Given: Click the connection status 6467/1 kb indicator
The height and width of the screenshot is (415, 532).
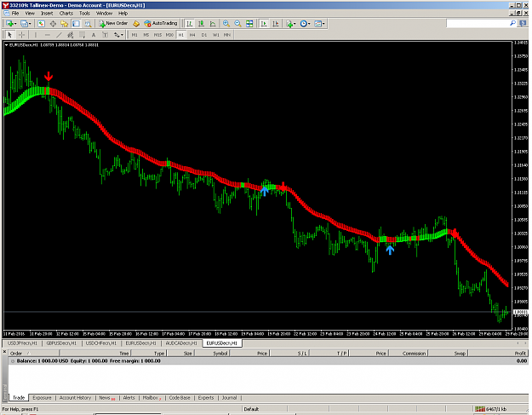Looking at the screenshot, I should point(491,409).
